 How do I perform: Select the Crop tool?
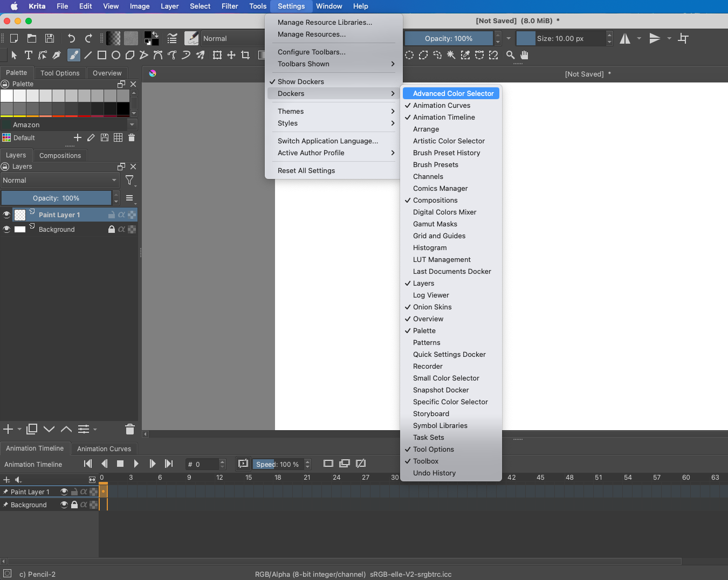pos(245,55)
